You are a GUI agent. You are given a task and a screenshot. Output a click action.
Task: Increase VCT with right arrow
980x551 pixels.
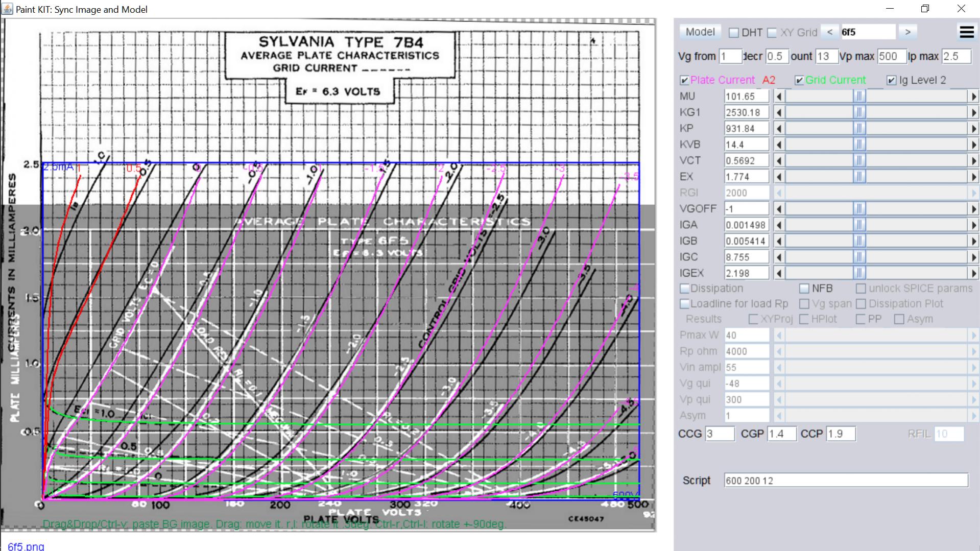coord(973,160)
